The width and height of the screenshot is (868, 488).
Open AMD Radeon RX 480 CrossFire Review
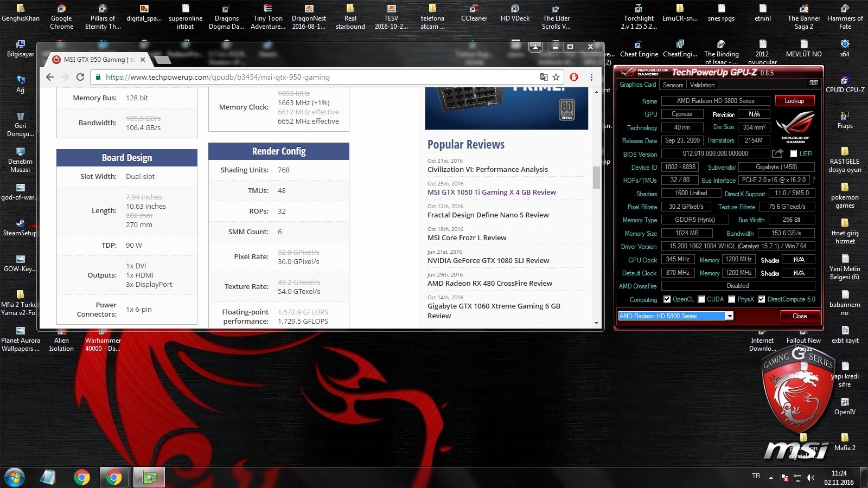(490, 283)
